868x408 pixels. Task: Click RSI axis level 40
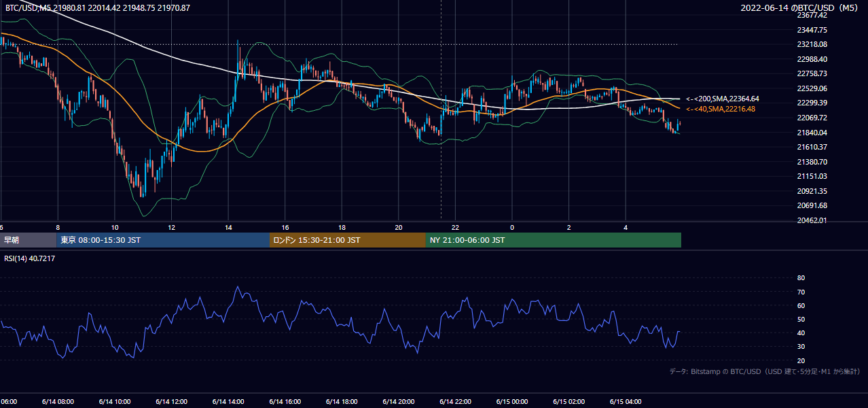801,333
